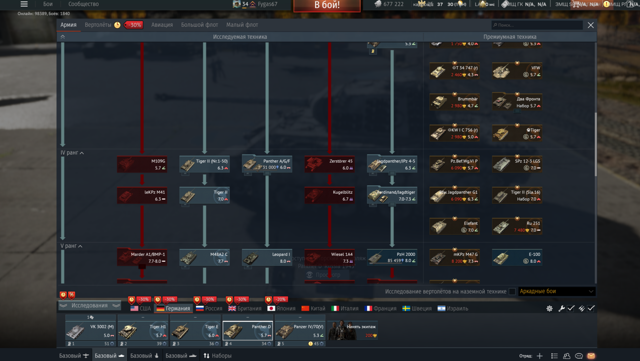This screenshot has width=640, height=361.
Task: Click the squad plus icon
Action: [x=540, y=356]
